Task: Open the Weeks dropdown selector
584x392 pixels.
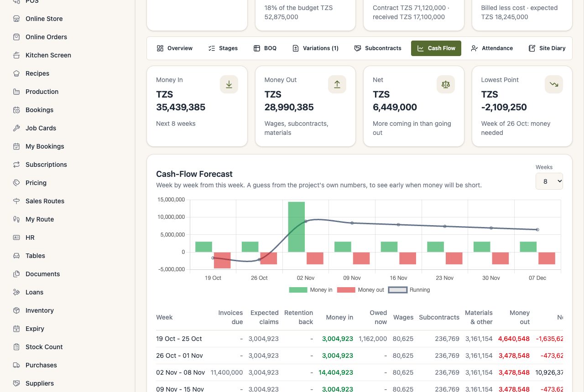Action: click(x=549, y=181)
